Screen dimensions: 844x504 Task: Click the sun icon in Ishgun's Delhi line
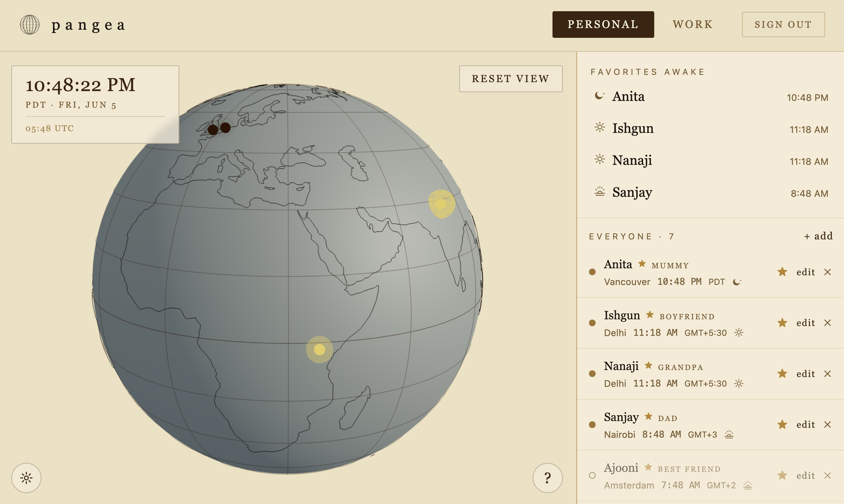point(739,333)
